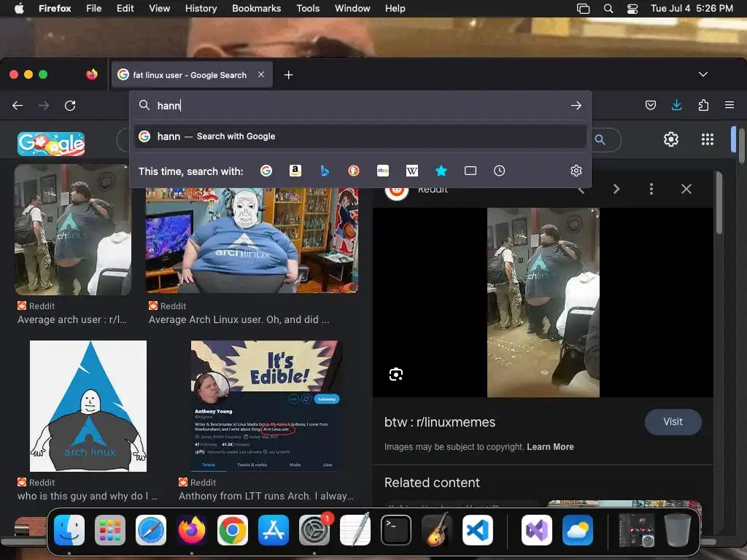Close the fat linux user tab
The height and width of the screenshot is (560, 747).
pyautogui.click(x=261, y=75)
